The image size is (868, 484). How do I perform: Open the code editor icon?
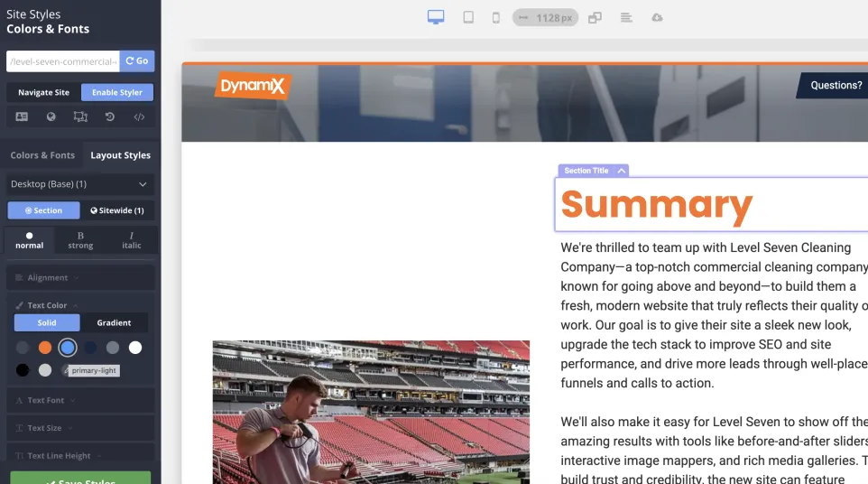pyautogui.click(x=139, y=116)
